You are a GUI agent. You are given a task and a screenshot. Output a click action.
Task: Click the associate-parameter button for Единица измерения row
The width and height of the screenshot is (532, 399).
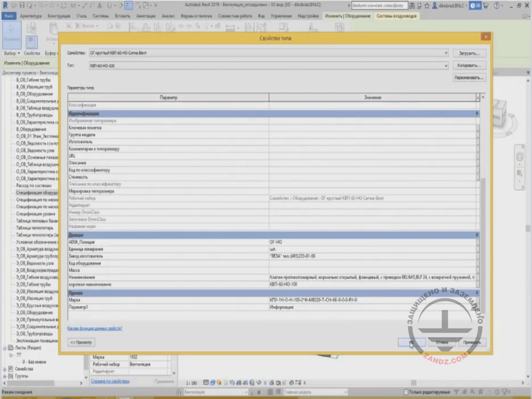click(478, 249)
